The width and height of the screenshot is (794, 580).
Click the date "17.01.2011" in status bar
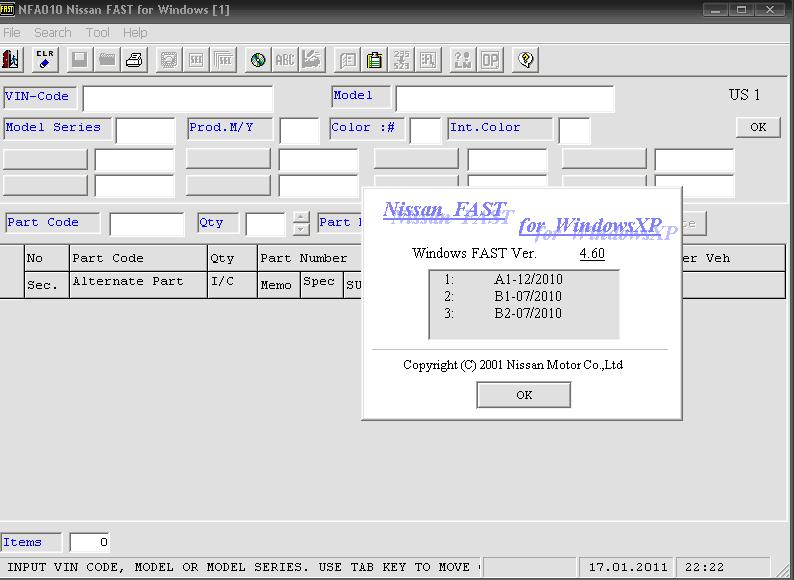click(x=628, y=567)
